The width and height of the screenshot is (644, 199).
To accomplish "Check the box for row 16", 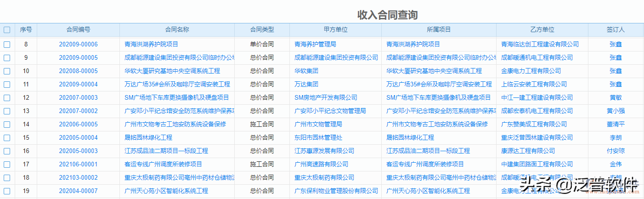I will tap(7, 151).
